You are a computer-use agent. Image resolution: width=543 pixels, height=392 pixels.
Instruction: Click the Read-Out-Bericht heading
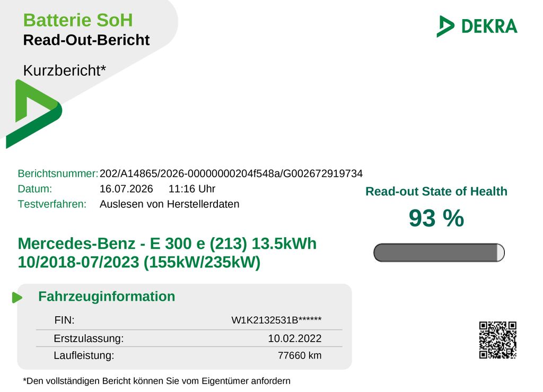pyautogui.click(x=86, y=40)
